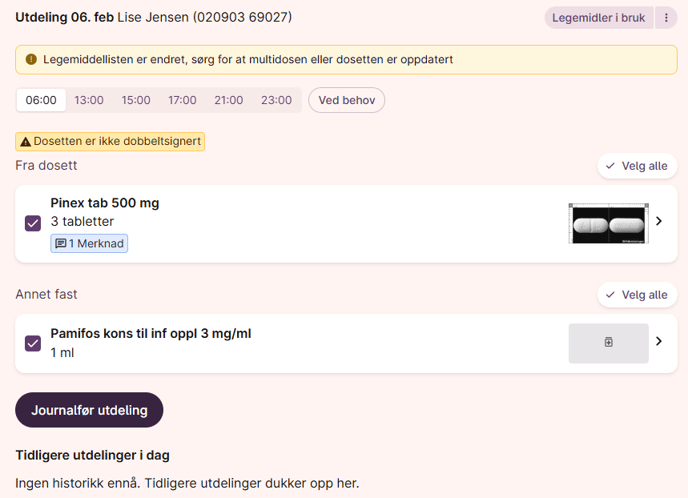Uncheck the Pinex tab 500 mg checkbox
The image size is (688, 498).
click(33, 223)
